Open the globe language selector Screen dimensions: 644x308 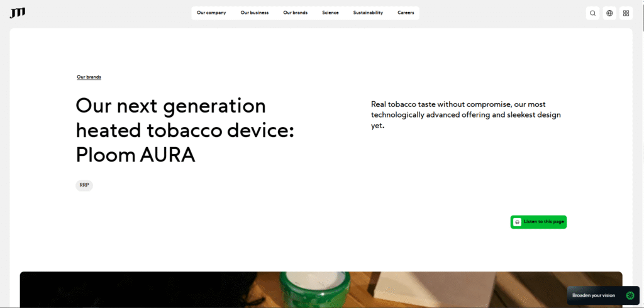(x=609, y=13)
